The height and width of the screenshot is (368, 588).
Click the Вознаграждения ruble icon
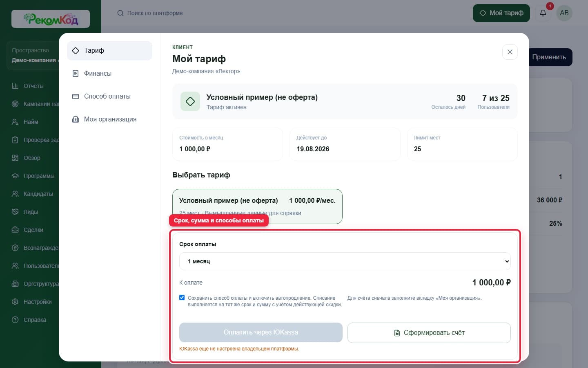tap(15, 248)
